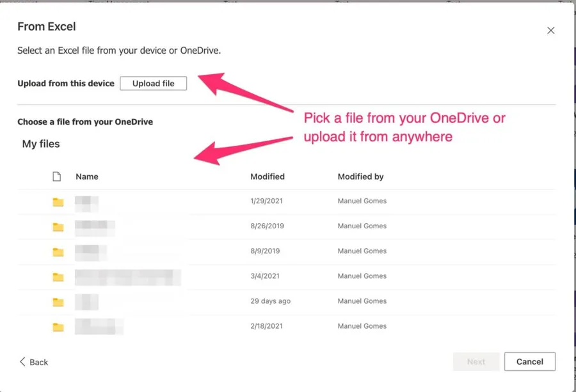
Task: Open folder icon modified 29 days ago
Action: 58,302
